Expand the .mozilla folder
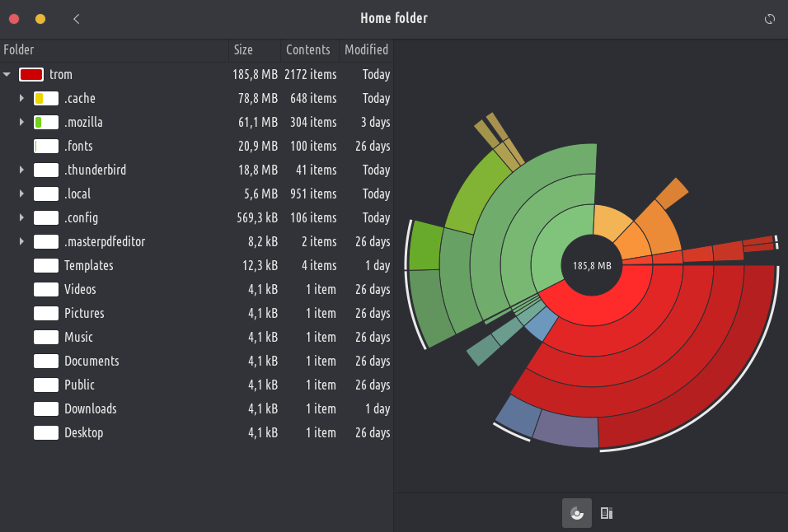This screenshot has width=788, height=532. 22,123
